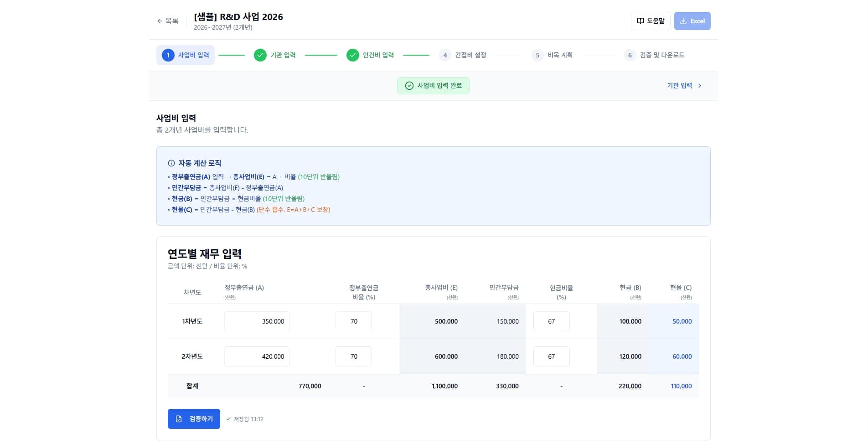Download the Excel file
The height and width of the screenshot is (443, 868).
(x=692, y=21)
